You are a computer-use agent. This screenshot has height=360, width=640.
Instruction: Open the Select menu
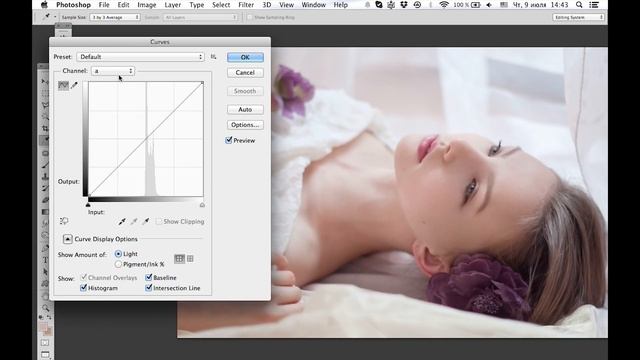tap(221, 5)
